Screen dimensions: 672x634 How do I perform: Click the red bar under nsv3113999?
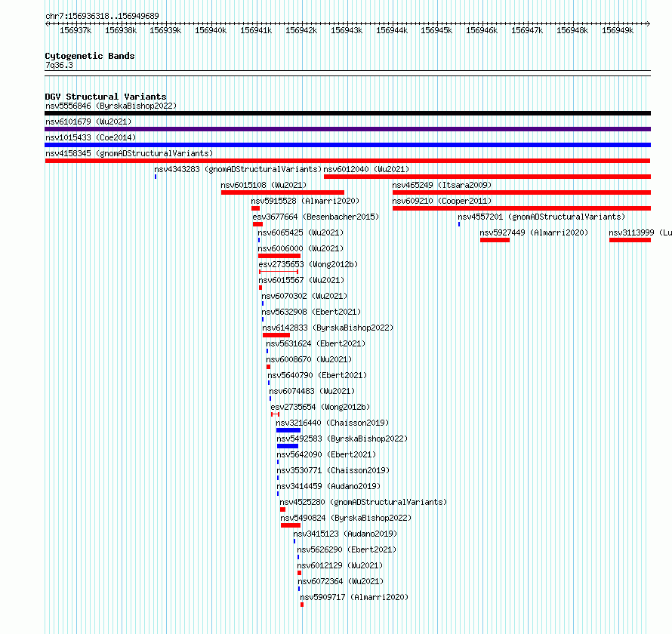pos(630,240)
